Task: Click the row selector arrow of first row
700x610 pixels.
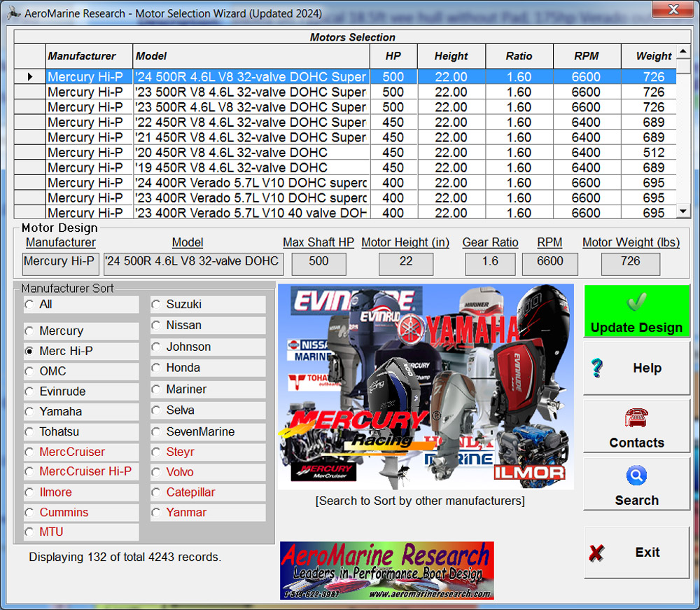Action: click(x=29, y=77)
